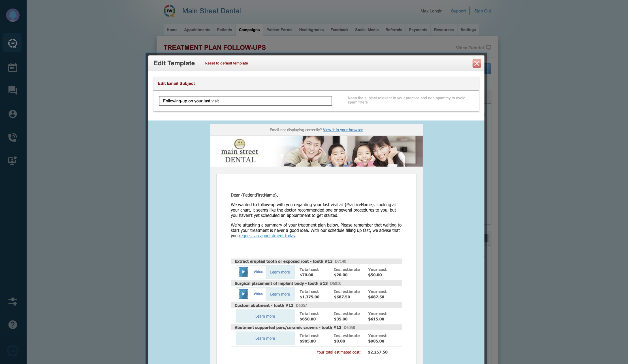Viewport: 628px width, 364px height.
Task: Click the Video Tutorial monitor icon
Action: tap(489, 48)
